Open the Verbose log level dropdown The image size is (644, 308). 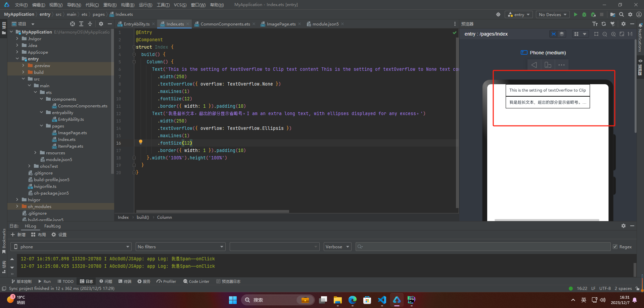click(337, 247)
